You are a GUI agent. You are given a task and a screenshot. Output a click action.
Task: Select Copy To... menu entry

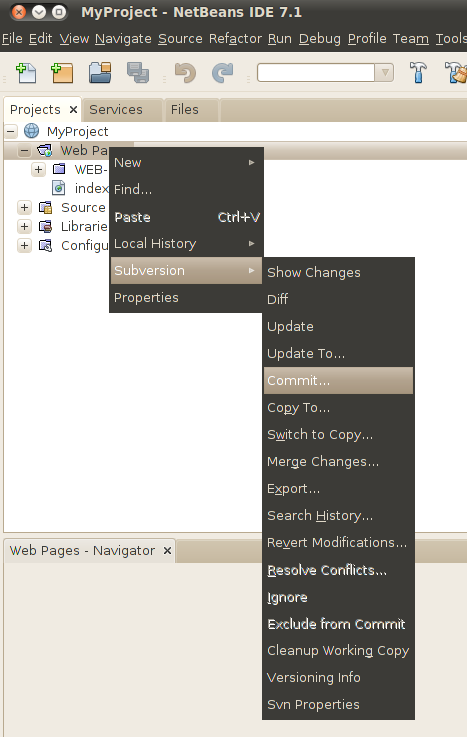[x=338, y=408]
